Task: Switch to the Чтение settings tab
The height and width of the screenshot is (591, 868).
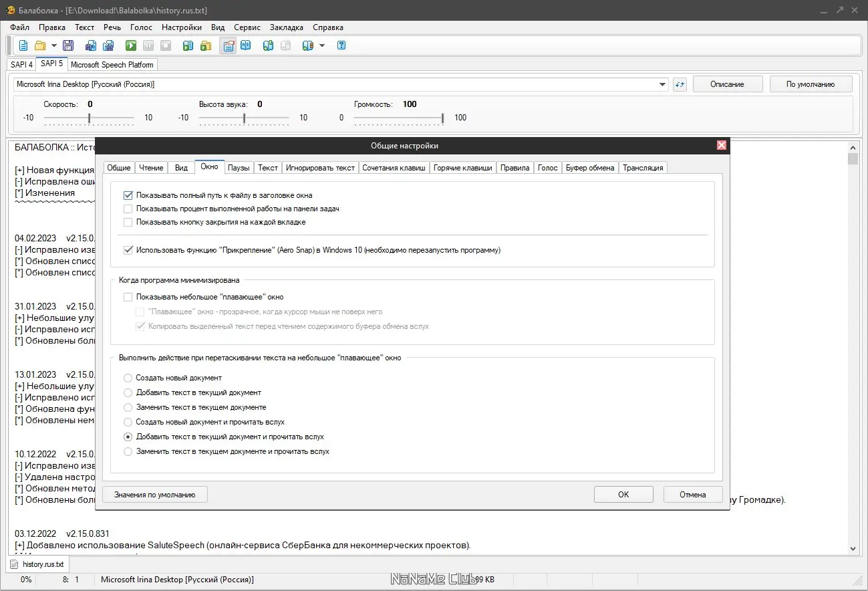Action: 151,168
